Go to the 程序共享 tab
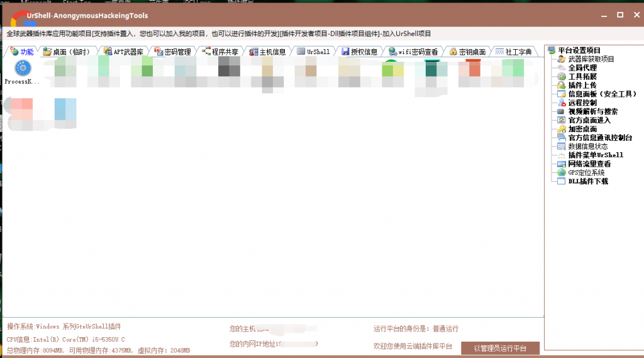The image size is (644, 358). 220,52
